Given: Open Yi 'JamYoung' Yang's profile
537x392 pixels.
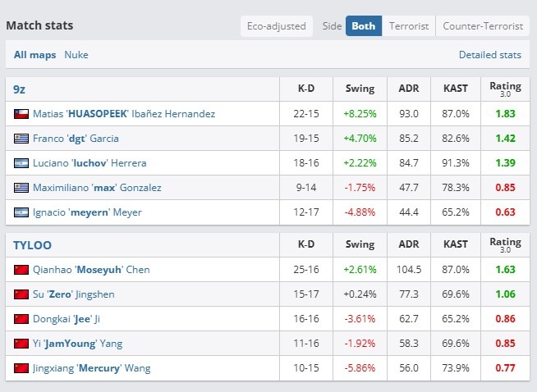Looking at the screenshot, I should (78, 344).
